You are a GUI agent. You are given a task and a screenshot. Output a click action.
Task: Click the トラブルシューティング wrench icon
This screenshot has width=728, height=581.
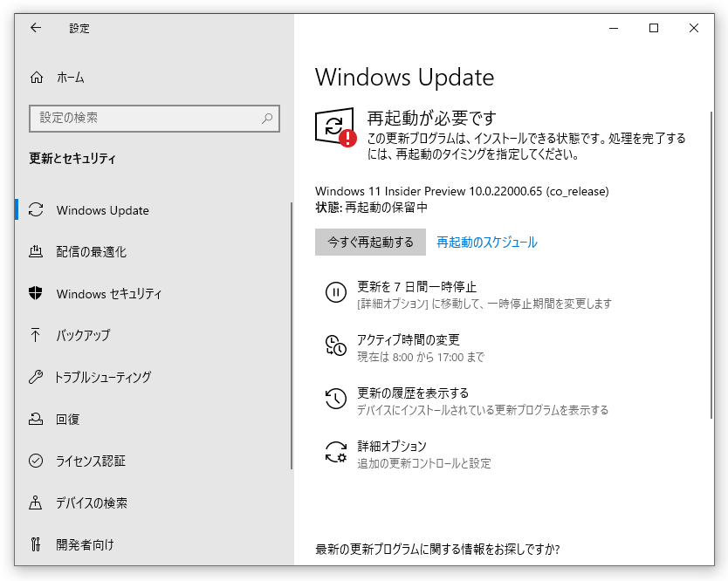coord(36,377)
